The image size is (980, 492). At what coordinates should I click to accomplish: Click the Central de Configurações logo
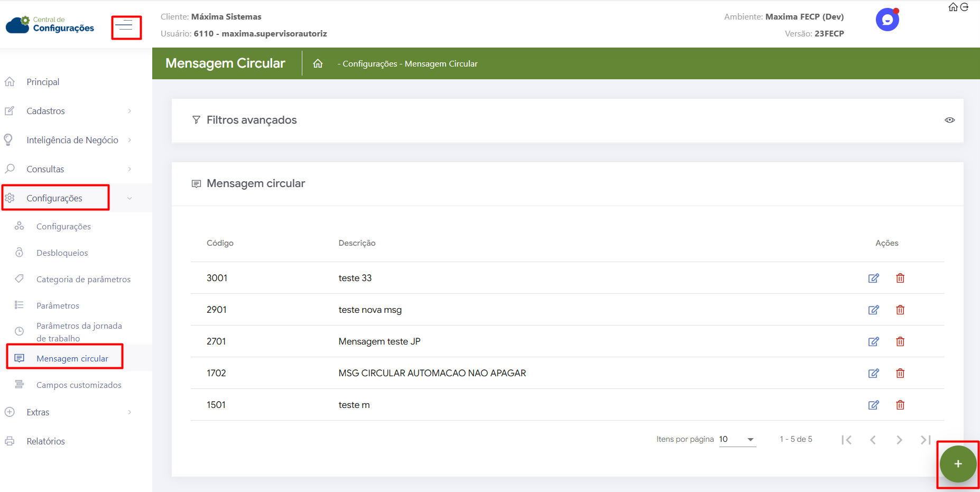[50, 24]
